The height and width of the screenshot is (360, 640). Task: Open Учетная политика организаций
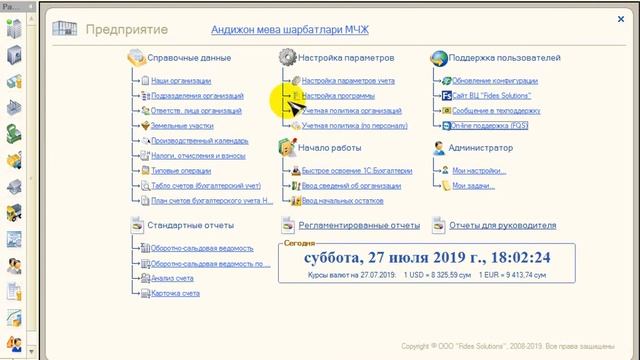pyautogui.click(x=352, y=111)
